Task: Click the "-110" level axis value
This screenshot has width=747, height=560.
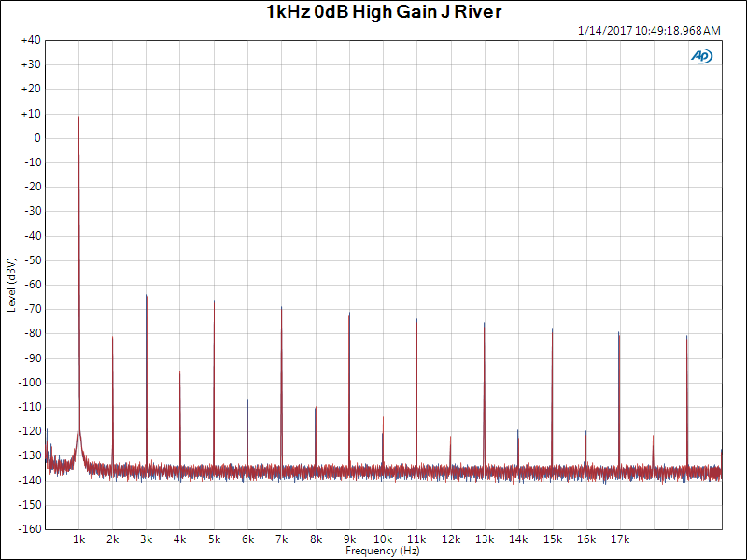Action: (31, 407)
